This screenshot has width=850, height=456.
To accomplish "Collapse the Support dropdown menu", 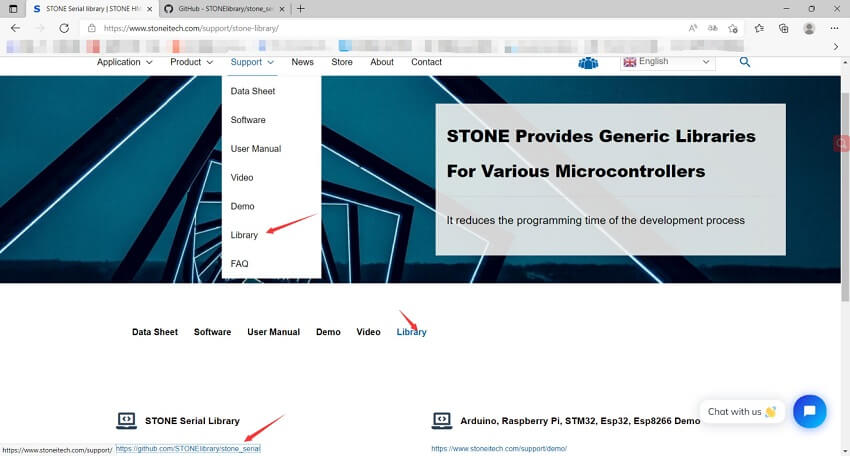I will 252,62.
